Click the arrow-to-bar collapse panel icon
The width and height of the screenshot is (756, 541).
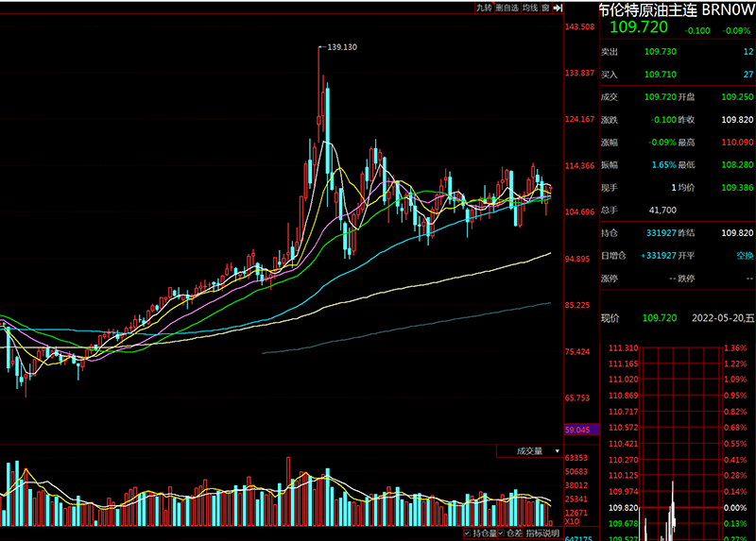coord(557,8)
